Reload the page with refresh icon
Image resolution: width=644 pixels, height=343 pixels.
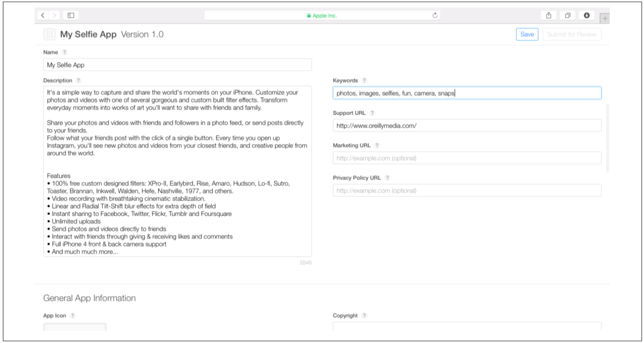(435, 16)
